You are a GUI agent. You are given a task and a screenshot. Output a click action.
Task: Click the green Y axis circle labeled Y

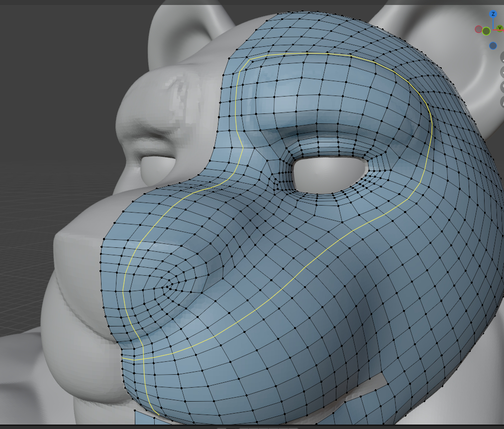(499, 28)
